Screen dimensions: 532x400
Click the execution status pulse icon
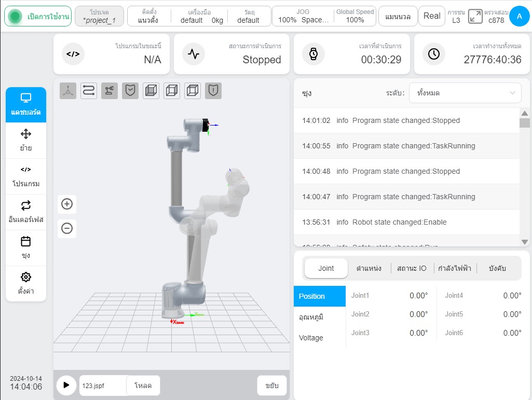point(194,54)
